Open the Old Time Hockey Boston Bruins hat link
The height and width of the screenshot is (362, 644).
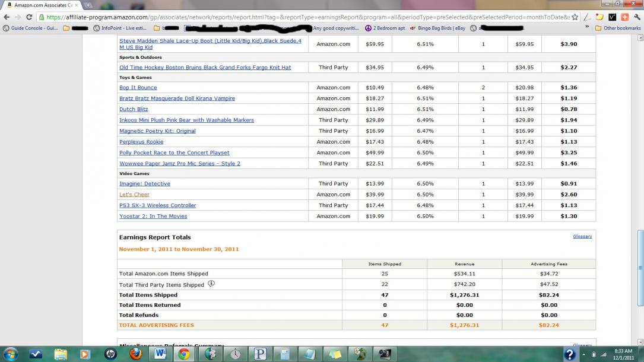pyautogui.click(x=205, y=67)
